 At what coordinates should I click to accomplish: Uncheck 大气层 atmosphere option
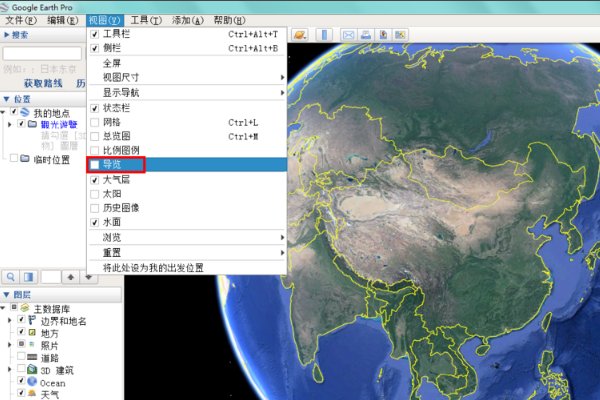pos(95,180)
